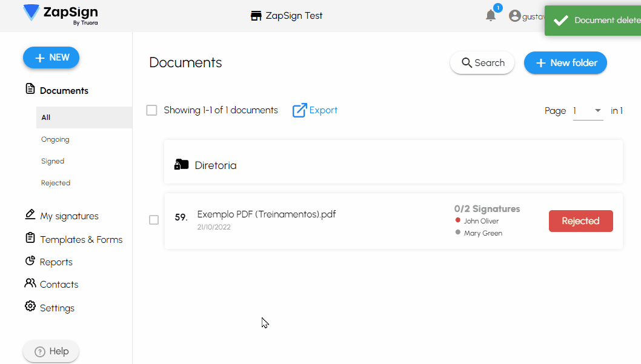Click the Rejected status badge on document 59
The image size is (641, 364).
point(580,220)
